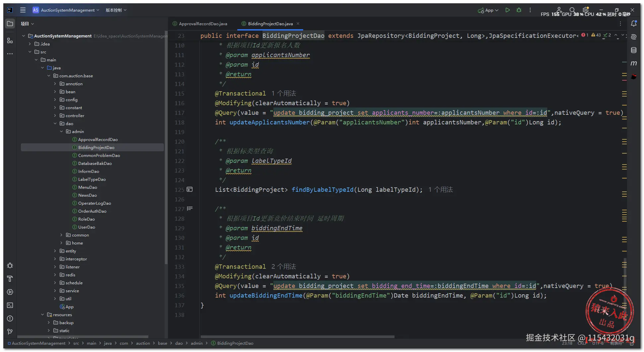Expand the entity package
The image size is (644, 352).
click(55, 251)
